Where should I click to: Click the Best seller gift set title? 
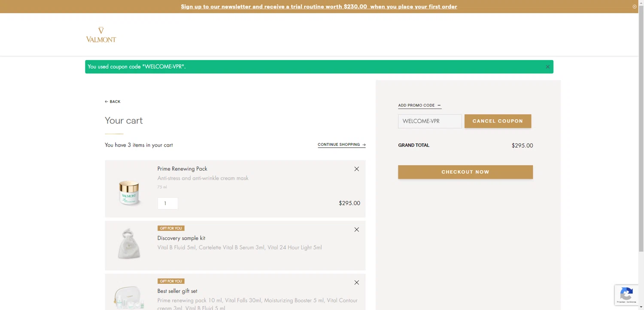click(x=177, y=291)
